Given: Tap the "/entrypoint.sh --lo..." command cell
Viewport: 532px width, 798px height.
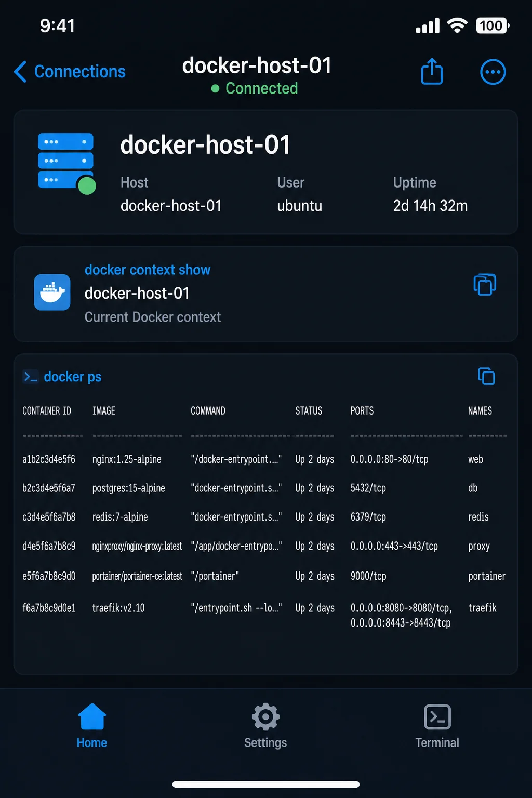Looking at the screenshot, I should [x=236, y=608].
